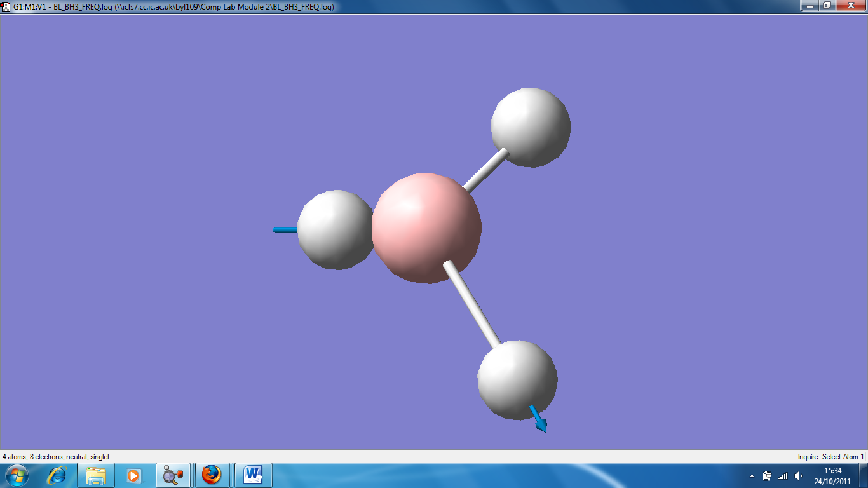This screenshot has height=488, width=868.
Task: Click the "Select Atom 1" status entry
Action: point(843,457)
